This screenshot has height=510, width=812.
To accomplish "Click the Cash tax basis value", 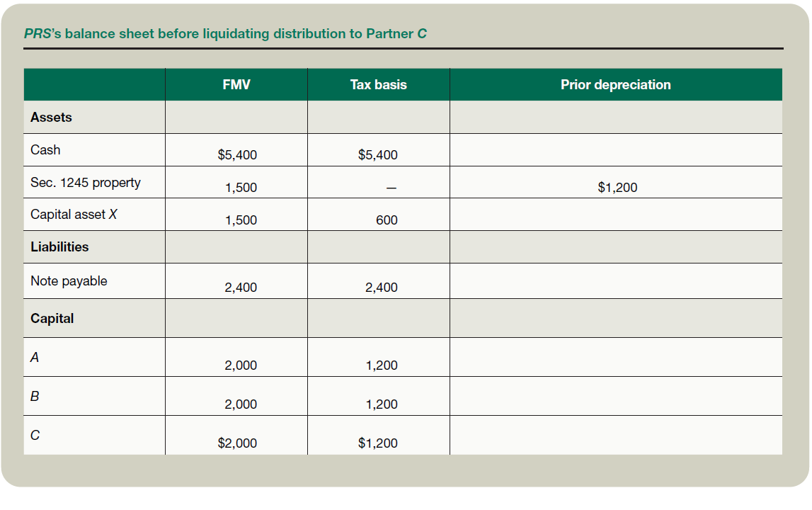I will 378,155.
